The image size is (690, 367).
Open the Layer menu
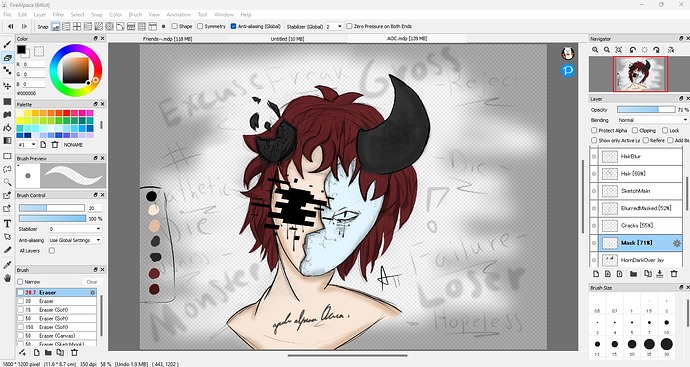click(40, 15)
